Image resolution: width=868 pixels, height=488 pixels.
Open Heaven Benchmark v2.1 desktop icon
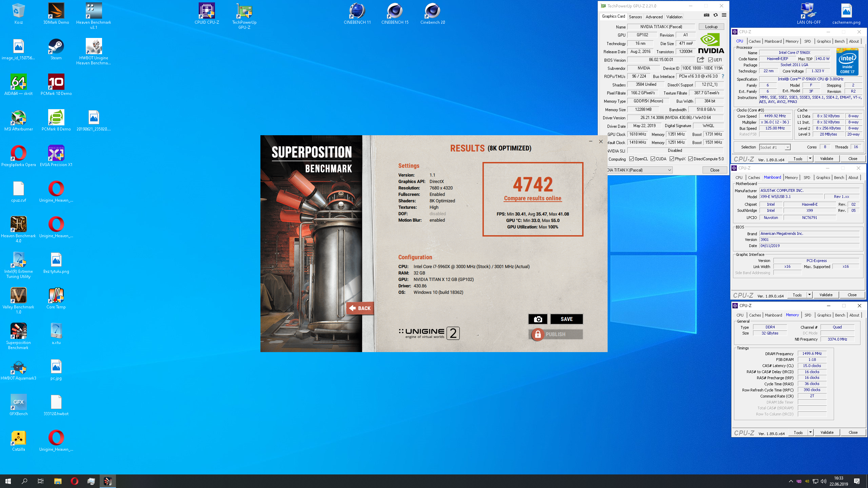[x=94, y=16]
